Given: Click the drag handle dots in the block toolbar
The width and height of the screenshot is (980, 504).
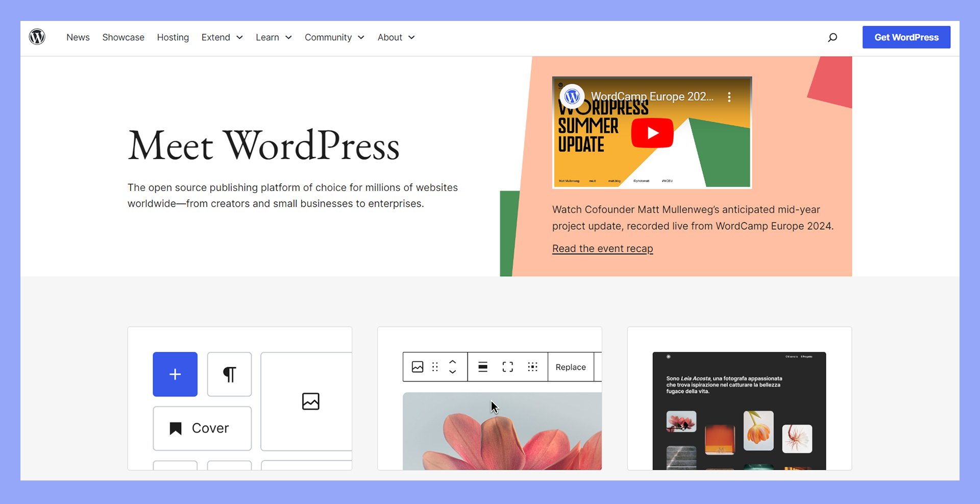Looking at the screenshot, I should coord(434,367).
